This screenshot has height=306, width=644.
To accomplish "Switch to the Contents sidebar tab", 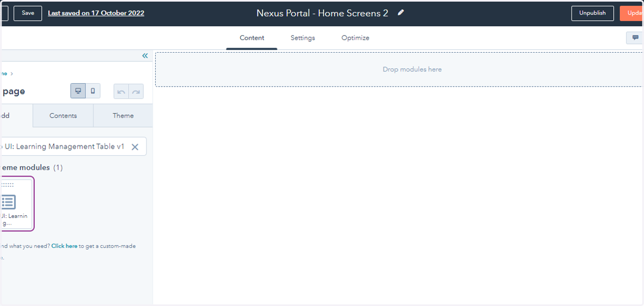I will point(63,115).
